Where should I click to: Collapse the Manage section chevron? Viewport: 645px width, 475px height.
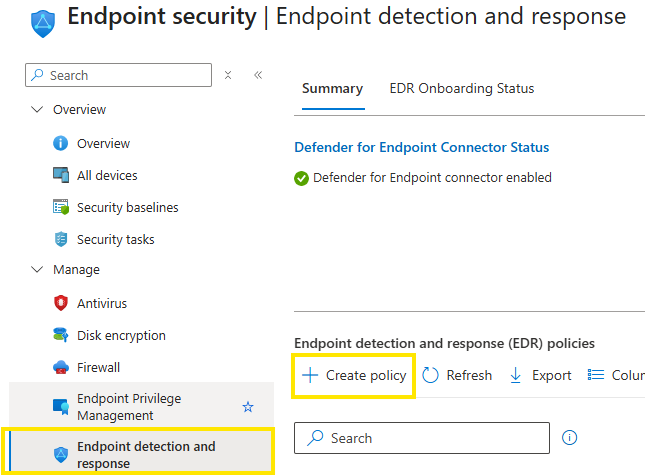38,270
